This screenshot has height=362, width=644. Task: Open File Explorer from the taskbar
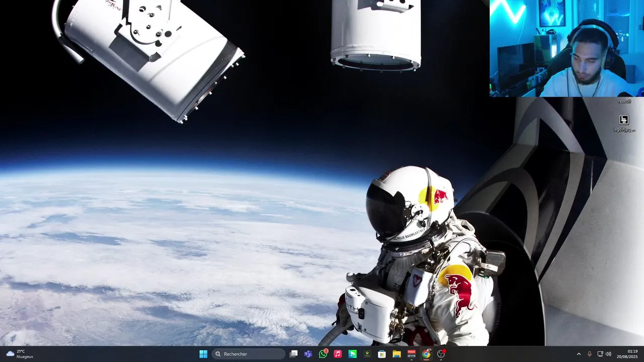pyautogui.click(x=396, y=354)
